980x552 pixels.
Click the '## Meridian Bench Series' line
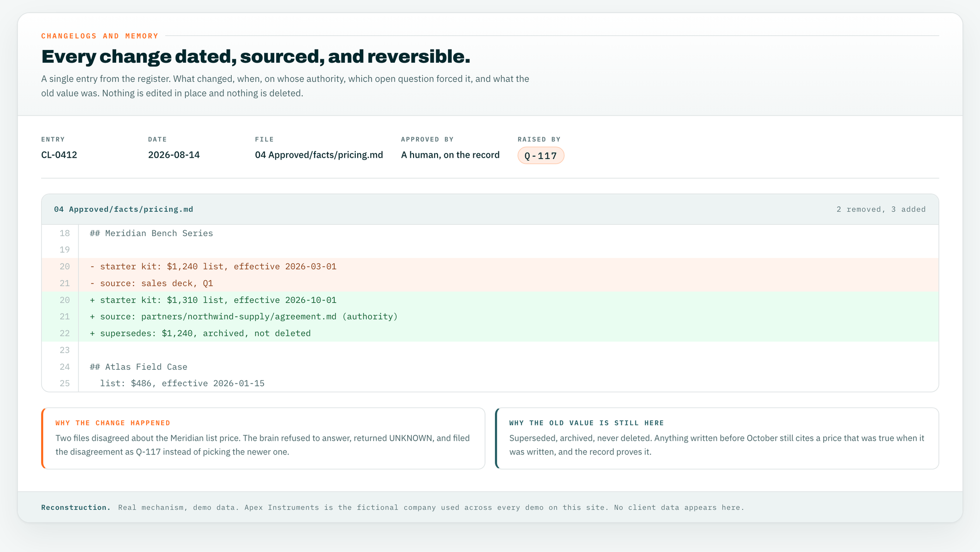[151, 233]
